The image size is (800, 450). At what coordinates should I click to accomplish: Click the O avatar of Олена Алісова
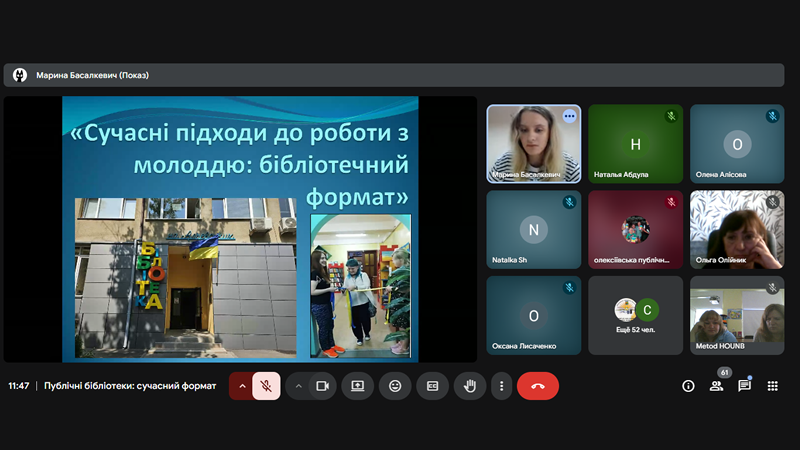coord(737,144)
